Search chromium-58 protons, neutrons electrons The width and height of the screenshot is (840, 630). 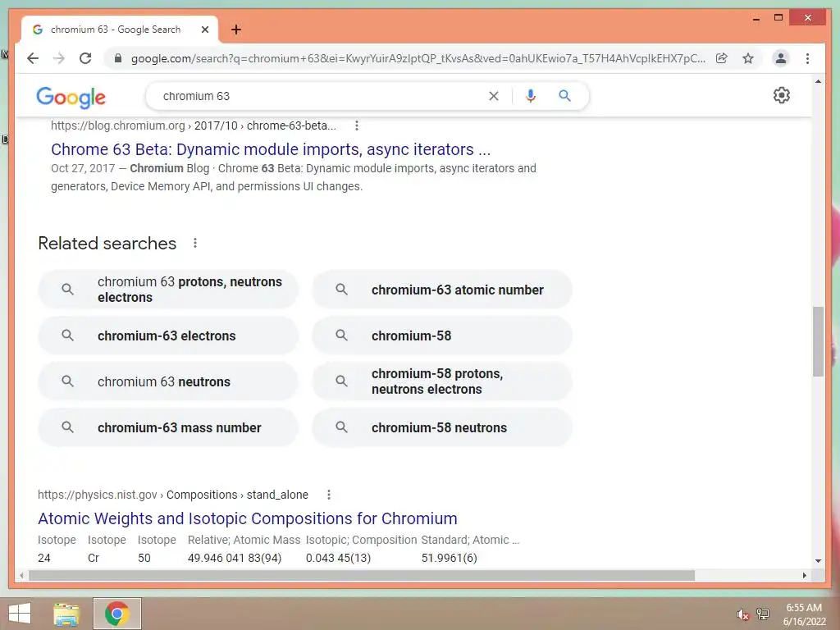[x=442, y=381]
